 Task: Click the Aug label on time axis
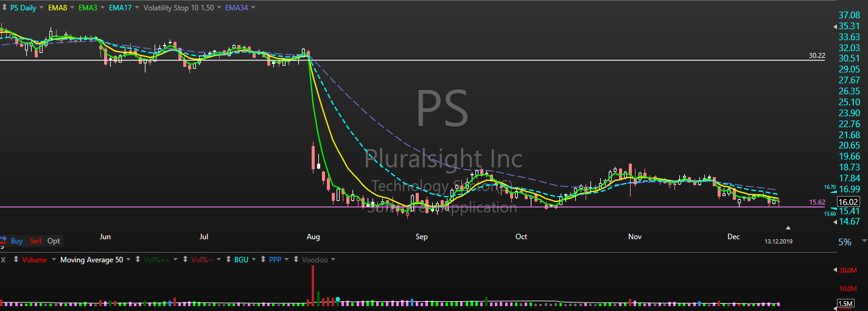313,237
